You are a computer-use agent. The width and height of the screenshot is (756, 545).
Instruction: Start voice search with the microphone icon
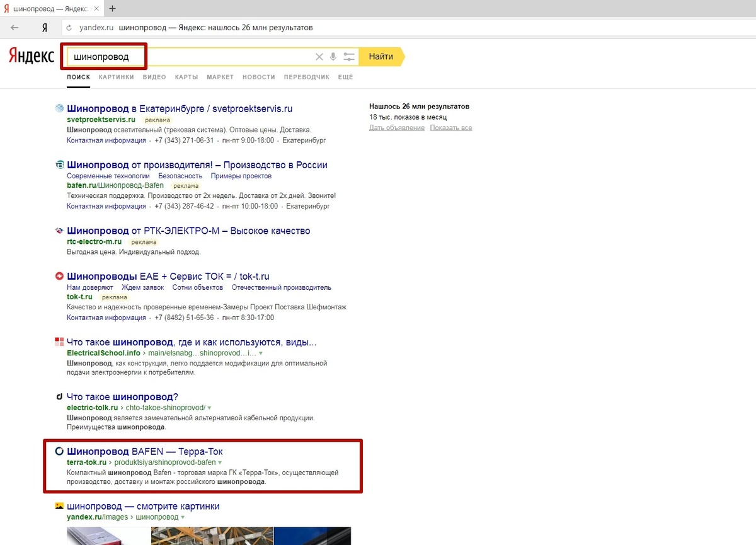pyautogui.click(x=333, y=57)
